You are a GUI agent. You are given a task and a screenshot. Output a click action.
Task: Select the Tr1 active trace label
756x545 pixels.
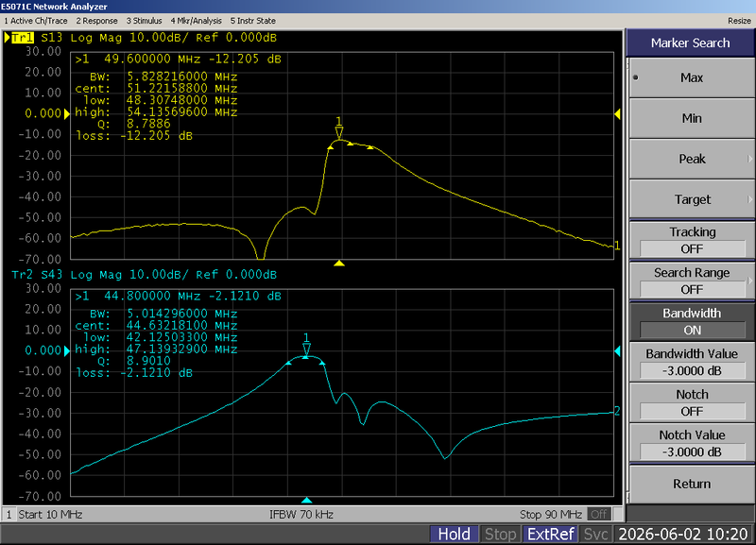point(22,38)
